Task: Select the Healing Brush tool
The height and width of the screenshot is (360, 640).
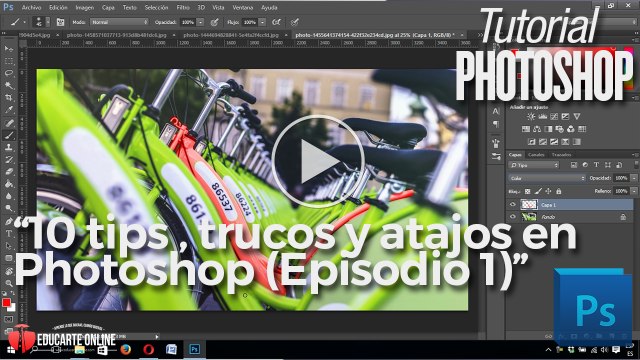Action: tap(9, 122)
